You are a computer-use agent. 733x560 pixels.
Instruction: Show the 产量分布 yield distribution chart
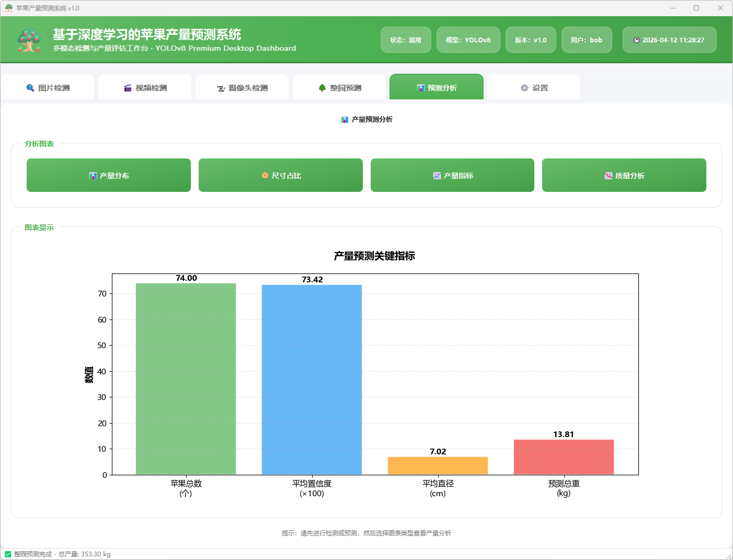pyautogui.click(x=109, y=176)
